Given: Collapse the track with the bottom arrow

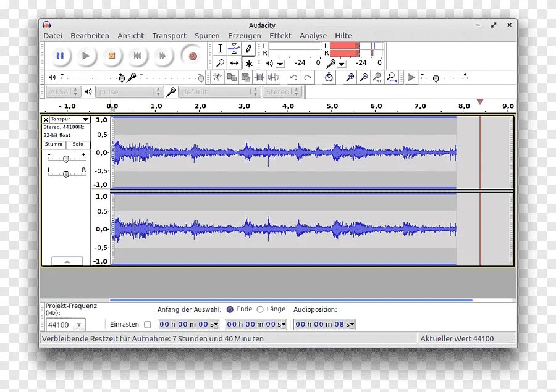Looking at the screenshot, I should pyautogui.click(x=67, y=261).
